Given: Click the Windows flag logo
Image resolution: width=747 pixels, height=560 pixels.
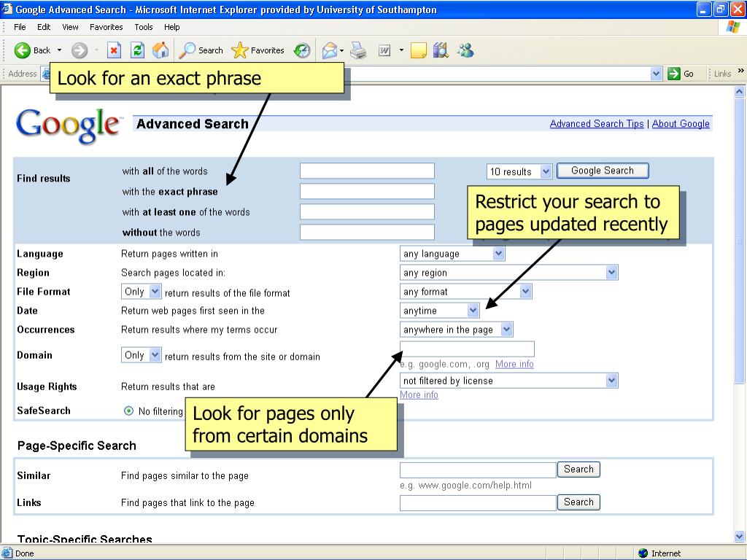Looking at the screenshot, I should pos(733,27).
